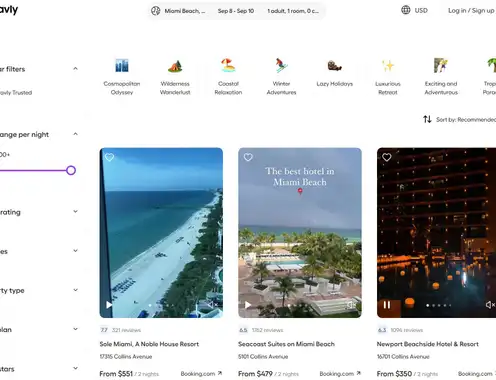Click the 7.7 rating badge for Sole Miami
The width and height of the screenshot is (496, 380).
pyautogui.click(x=104, y=330)
